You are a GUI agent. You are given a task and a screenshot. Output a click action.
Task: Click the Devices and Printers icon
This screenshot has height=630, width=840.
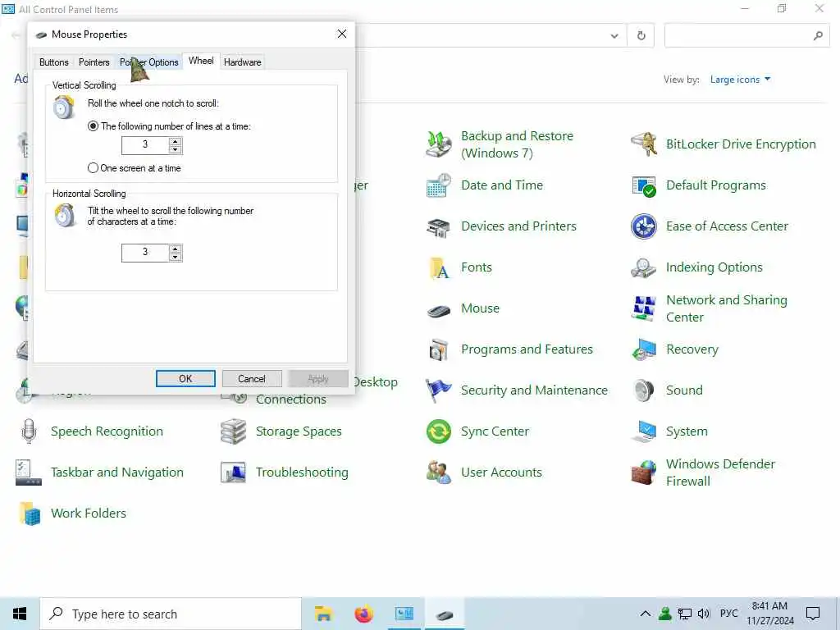[438, 226]
